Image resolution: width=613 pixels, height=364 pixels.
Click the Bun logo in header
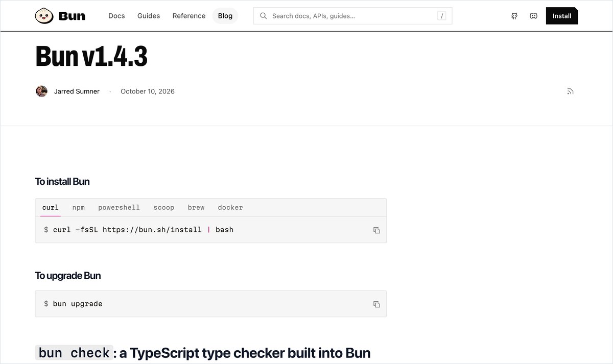[x=60, y=16]
